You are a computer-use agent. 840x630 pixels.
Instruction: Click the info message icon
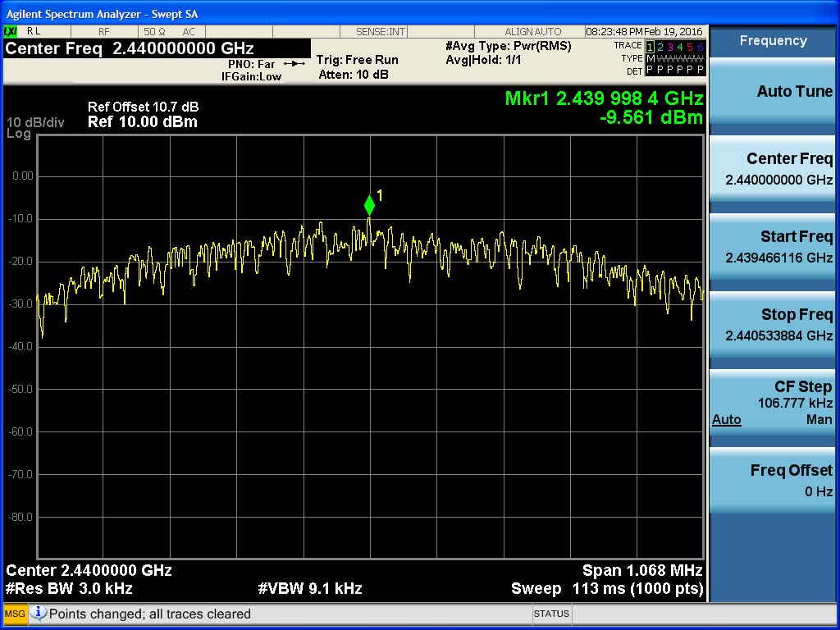(x=39, y=613)
